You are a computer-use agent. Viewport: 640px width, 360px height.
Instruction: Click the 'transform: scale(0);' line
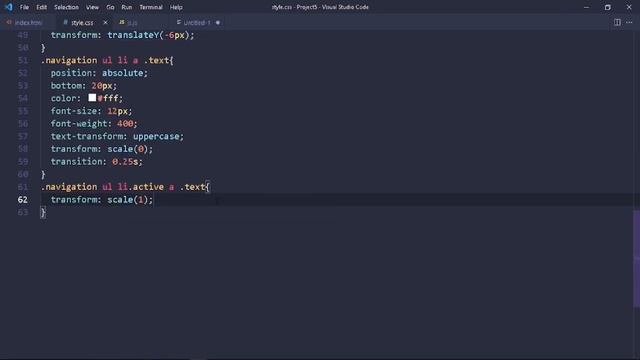coord(102,149)
